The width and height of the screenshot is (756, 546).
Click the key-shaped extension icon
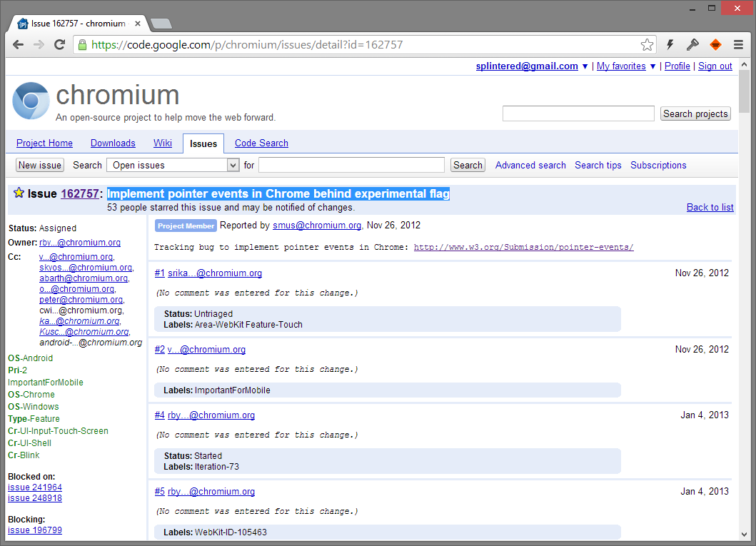pos(692,45)
